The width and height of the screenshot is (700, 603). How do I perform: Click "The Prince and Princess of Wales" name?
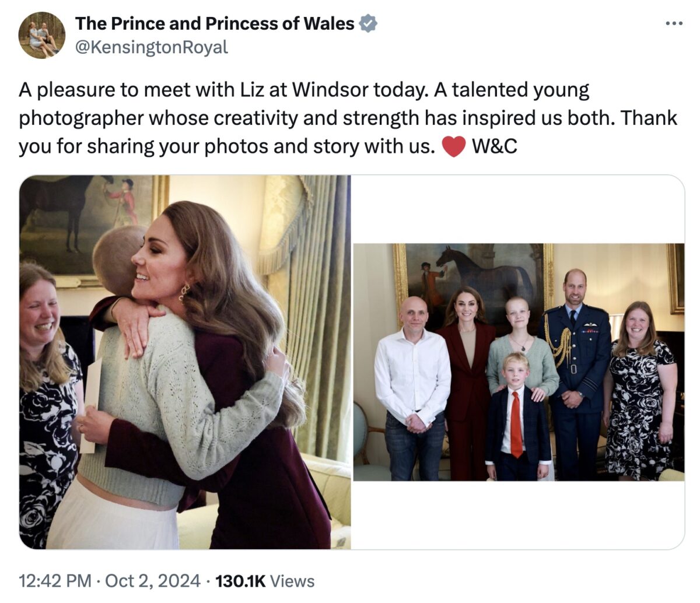215,24
